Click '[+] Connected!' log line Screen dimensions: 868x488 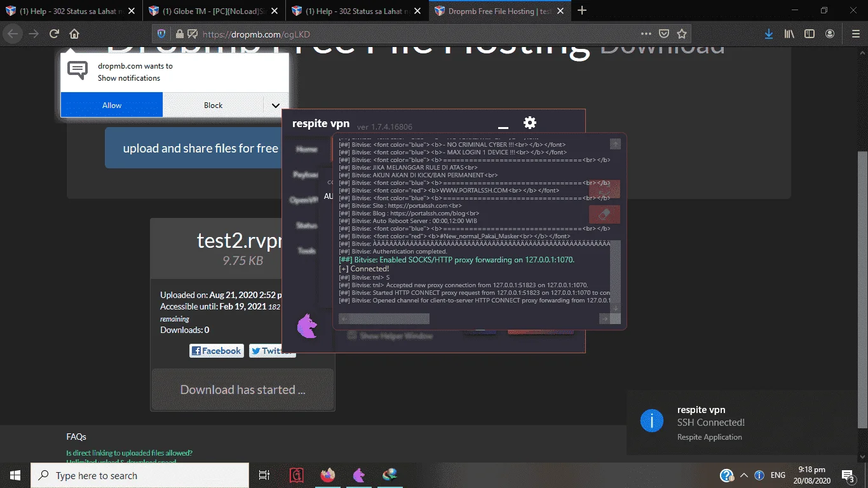pos(364,269)
